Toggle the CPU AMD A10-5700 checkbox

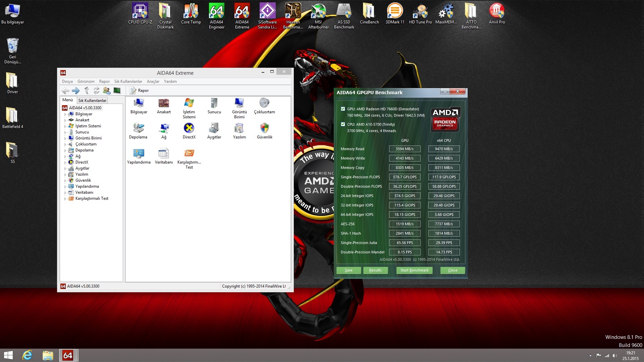343,124
